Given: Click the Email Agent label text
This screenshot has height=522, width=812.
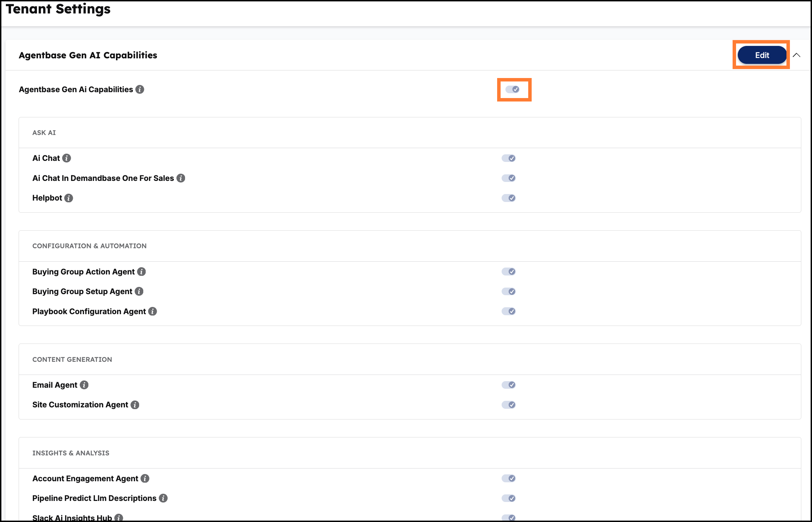Looking at the screenshot, I should coord(55,385).
